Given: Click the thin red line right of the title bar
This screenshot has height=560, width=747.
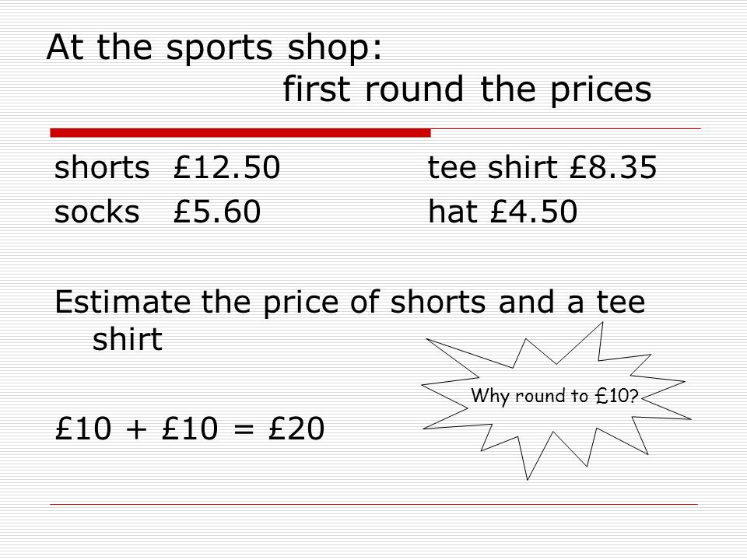Looking at the screenshot, I should (x=566, y=128).
